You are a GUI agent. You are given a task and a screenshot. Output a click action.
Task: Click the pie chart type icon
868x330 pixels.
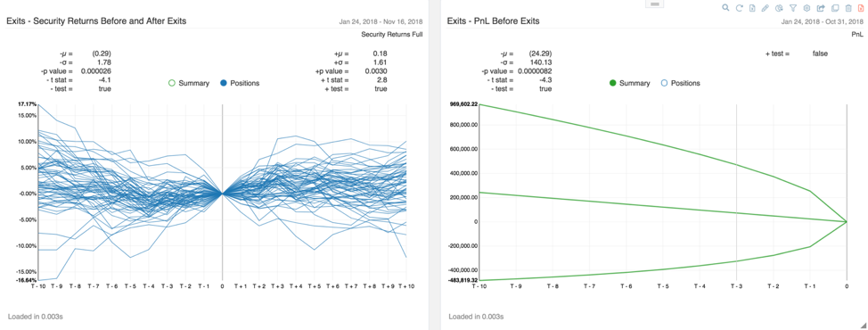780,8
